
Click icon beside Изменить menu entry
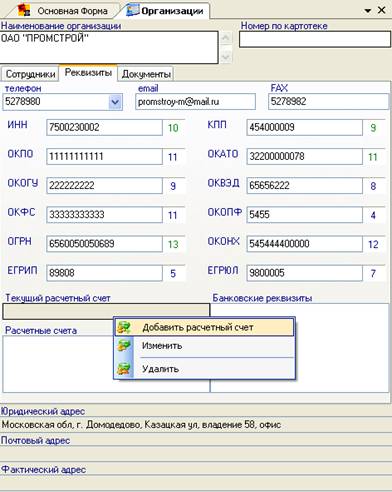coord(124,345)
